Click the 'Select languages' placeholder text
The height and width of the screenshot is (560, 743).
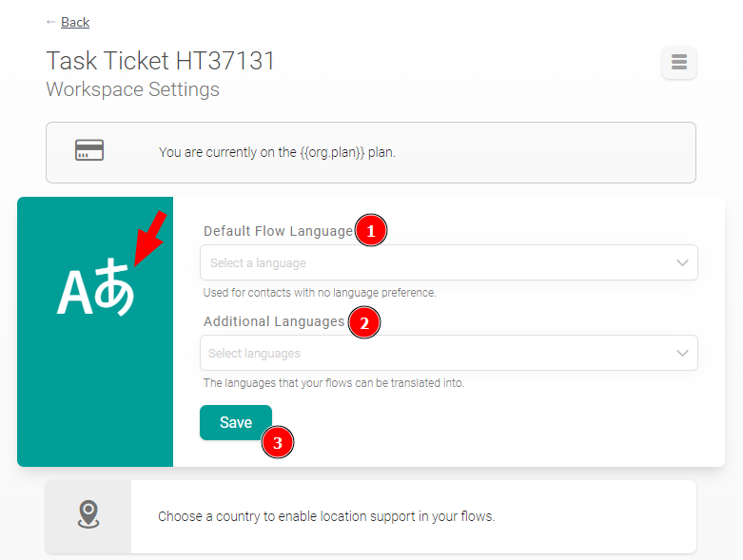coord(254,354)
